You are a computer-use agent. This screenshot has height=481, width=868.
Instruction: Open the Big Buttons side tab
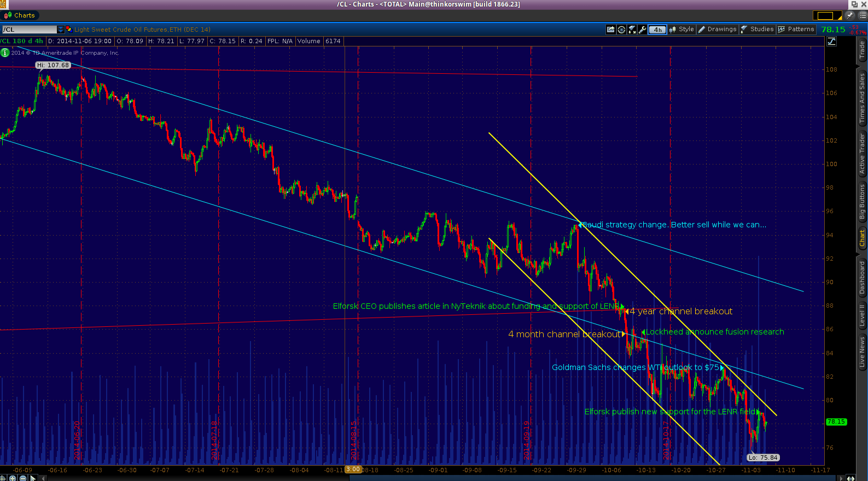coord(863,202)
